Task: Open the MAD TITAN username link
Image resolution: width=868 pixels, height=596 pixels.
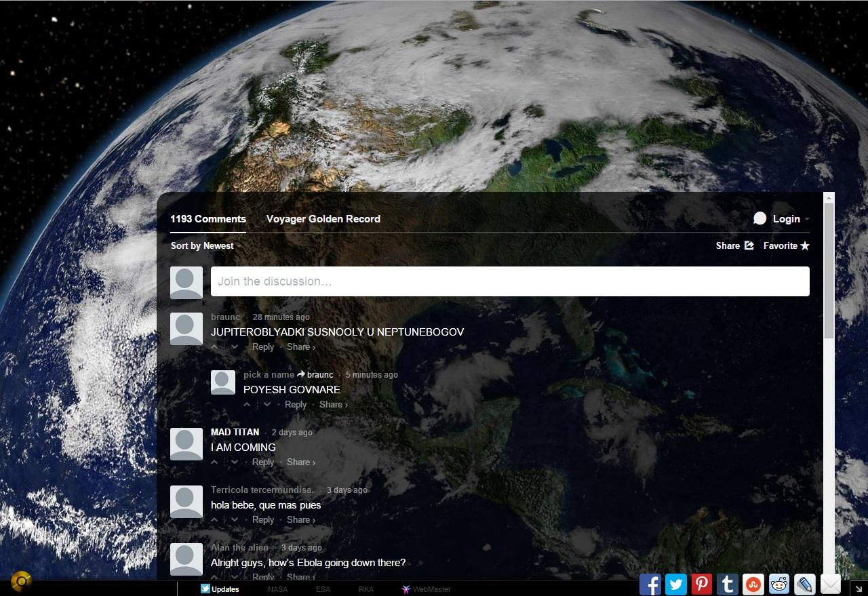Action: 235,432
